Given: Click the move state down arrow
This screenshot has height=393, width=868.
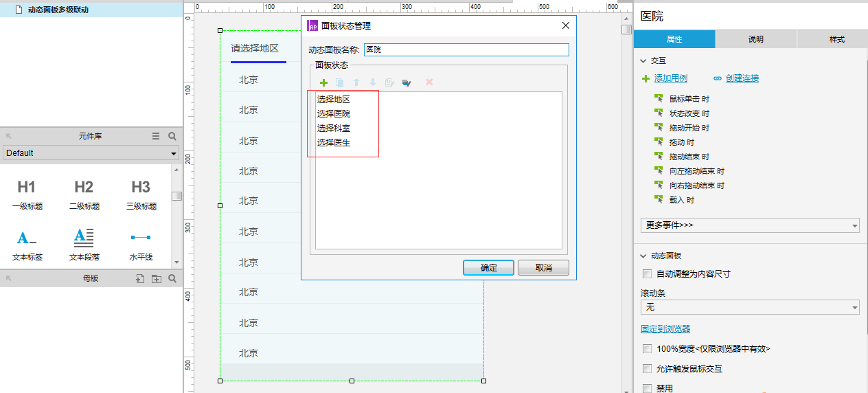Looking at the screenshot, I should coord(373,82).
